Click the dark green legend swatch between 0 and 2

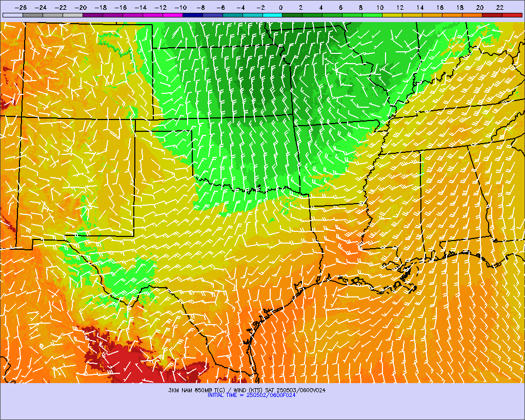[x=293, y=15]
